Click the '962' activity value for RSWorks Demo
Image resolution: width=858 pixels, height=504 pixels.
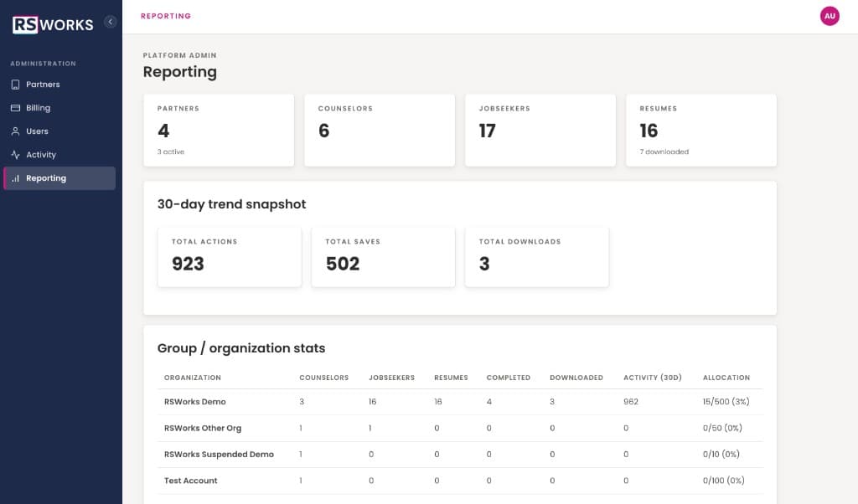631,402
